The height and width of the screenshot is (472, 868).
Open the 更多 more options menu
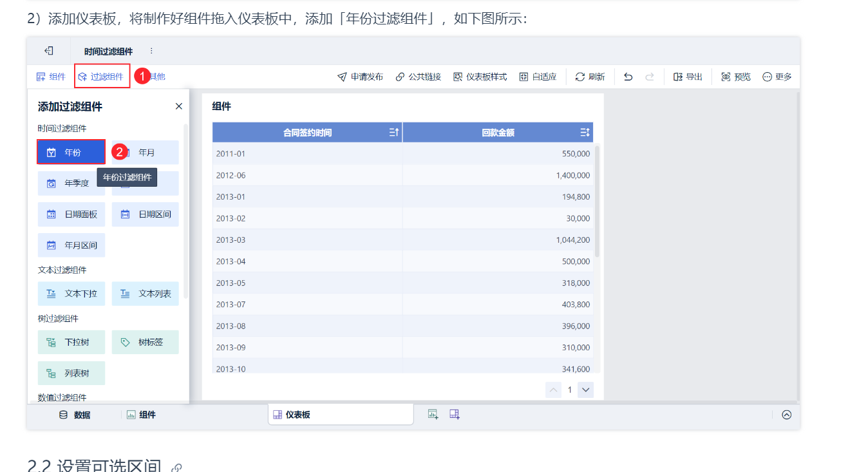[777, 77]
